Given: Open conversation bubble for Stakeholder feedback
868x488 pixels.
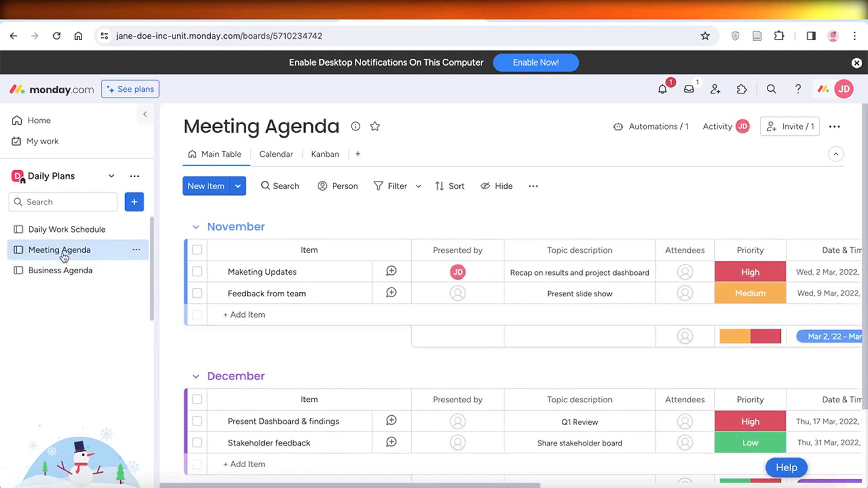Looking at the screenshot, I should coord(392,442).
